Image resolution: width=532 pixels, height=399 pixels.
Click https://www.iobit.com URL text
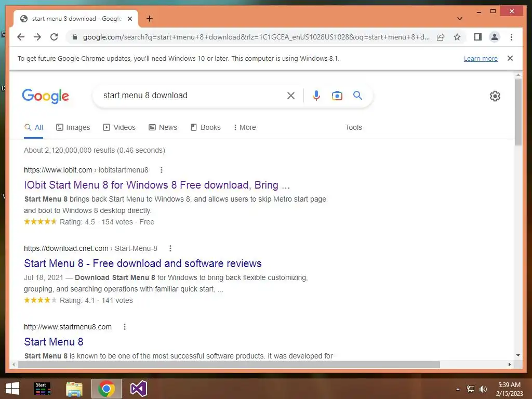58,170
